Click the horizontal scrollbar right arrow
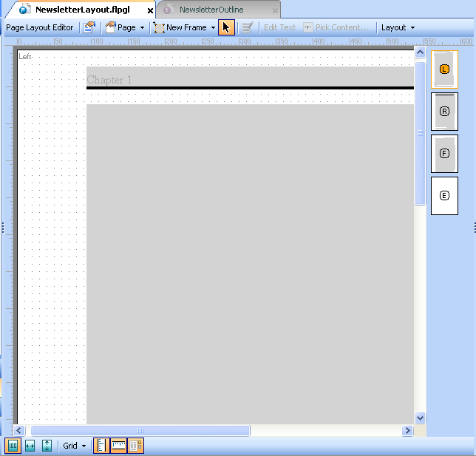Viewport: 476px width, 456px height. [407, 430]
